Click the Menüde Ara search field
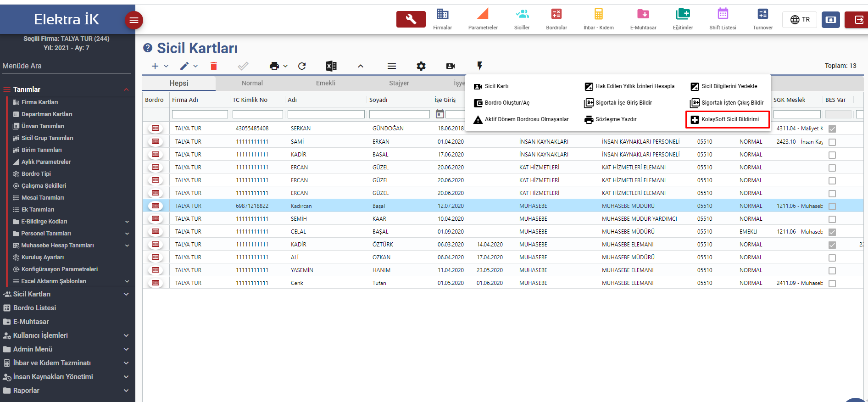This screenshot has height=402, width=868. point(67,66)
